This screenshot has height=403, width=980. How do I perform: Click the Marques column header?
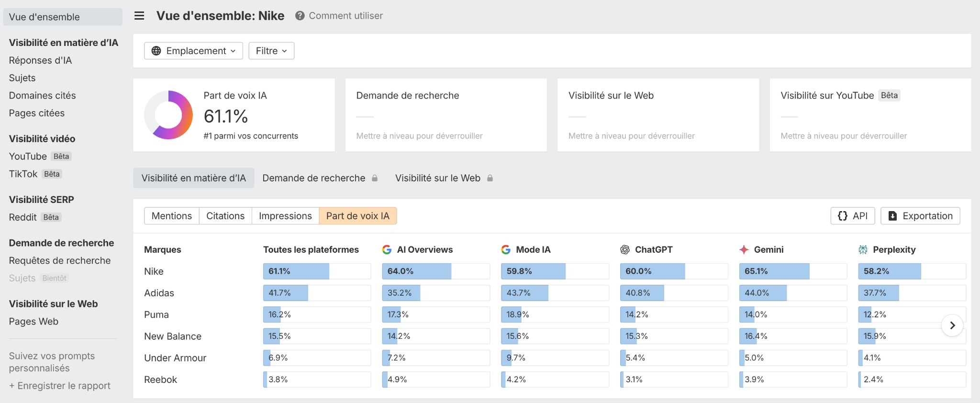163,249
